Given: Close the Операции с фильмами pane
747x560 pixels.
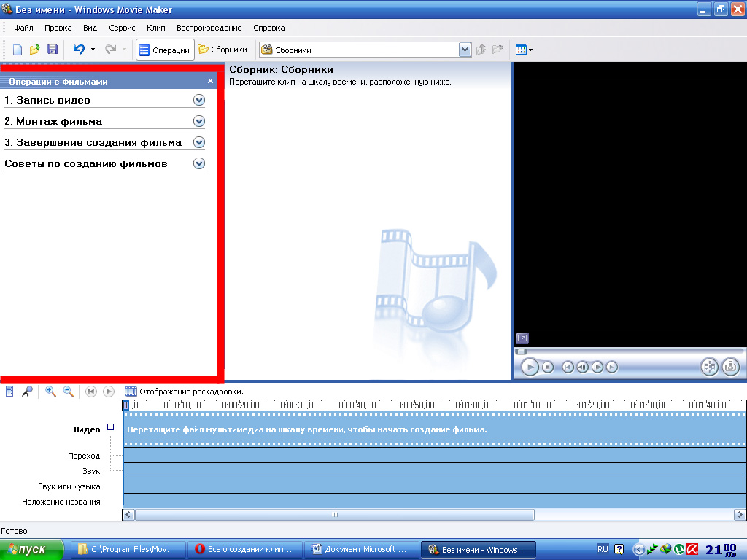Looking at the screenshot, I should click(210, 81).
